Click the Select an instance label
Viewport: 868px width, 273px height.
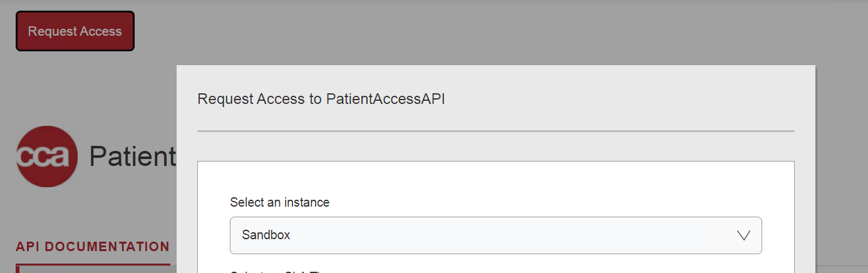[x=279, y=202]
